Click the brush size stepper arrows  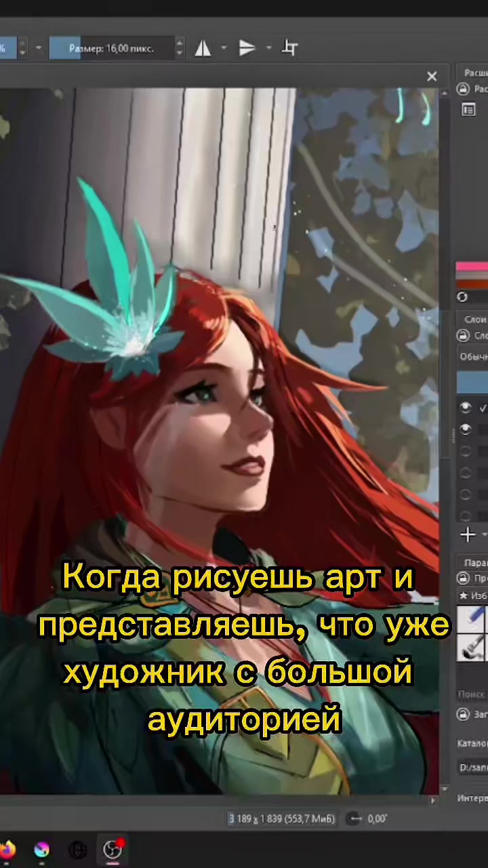pos(180,48)
